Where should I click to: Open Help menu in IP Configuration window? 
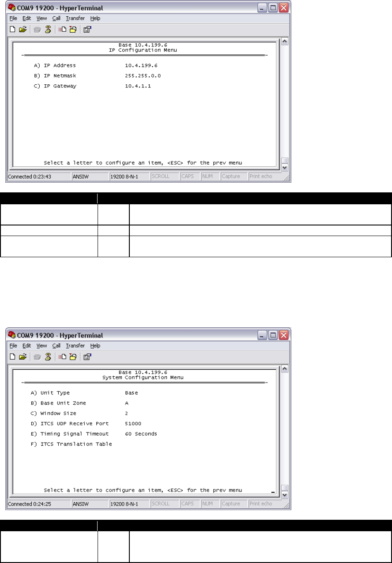pos(95,18)
